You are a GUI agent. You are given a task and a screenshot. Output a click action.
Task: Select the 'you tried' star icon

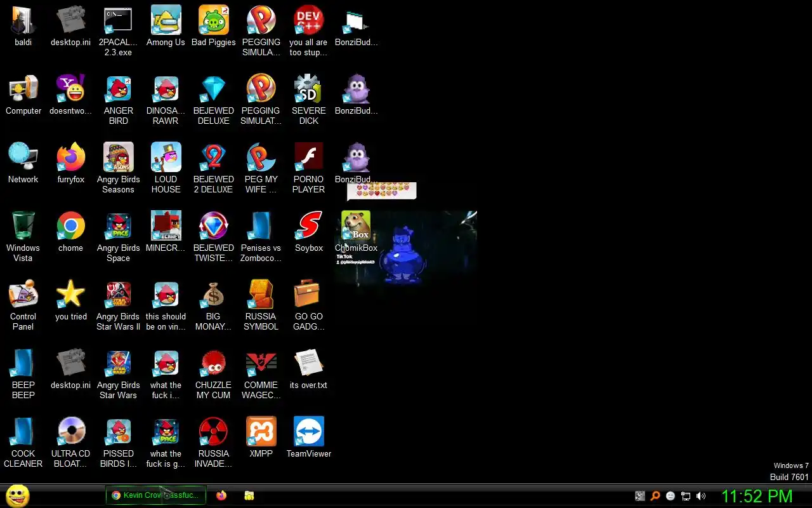tap(70, 295)
